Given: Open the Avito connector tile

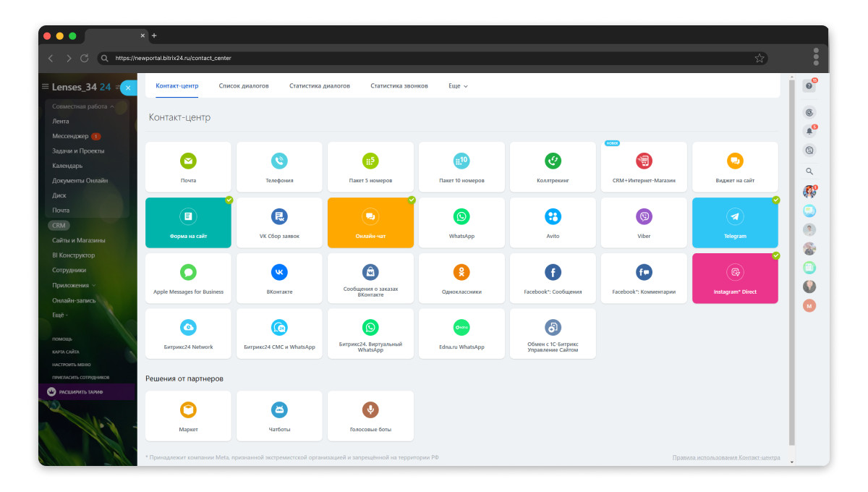Looking at the screenshot, I should pyautogui.click(x=553, y=223).
